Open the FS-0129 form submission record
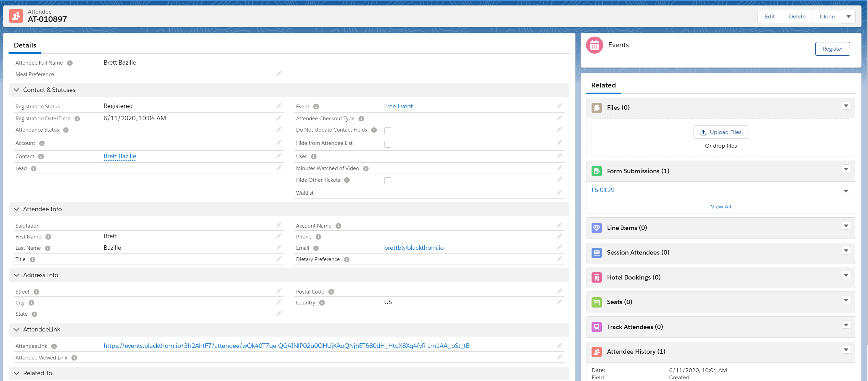The height and width of the screenshot is (381, 868). [x=603, y=190]
